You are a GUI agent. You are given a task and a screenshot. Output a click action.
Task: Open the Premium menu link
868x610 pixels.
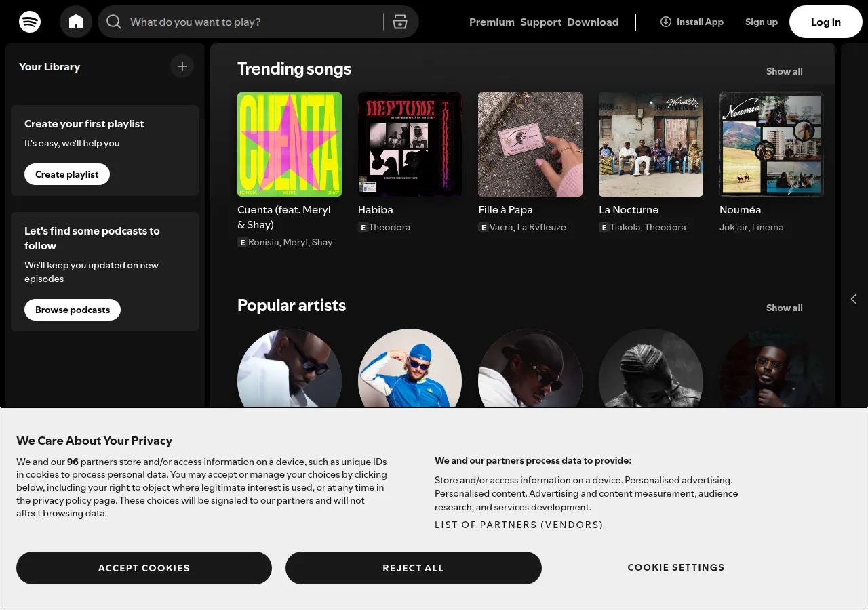pos(492,22)
